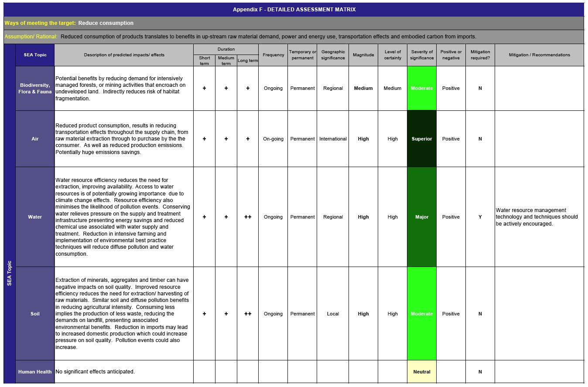The width and height of the screenshot is (588, 387).
Task: Select the Water resource management recommendation text
Action: coord(537,217)
